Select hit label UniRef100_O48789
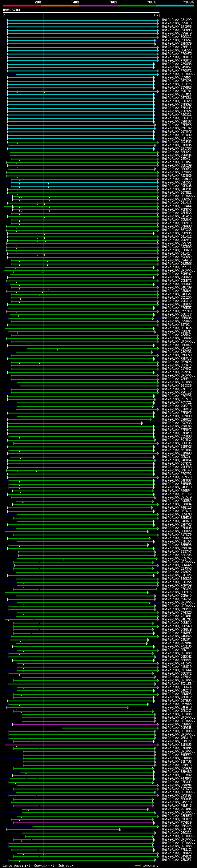Screen dimensions: 197x868 coord(177,287)
